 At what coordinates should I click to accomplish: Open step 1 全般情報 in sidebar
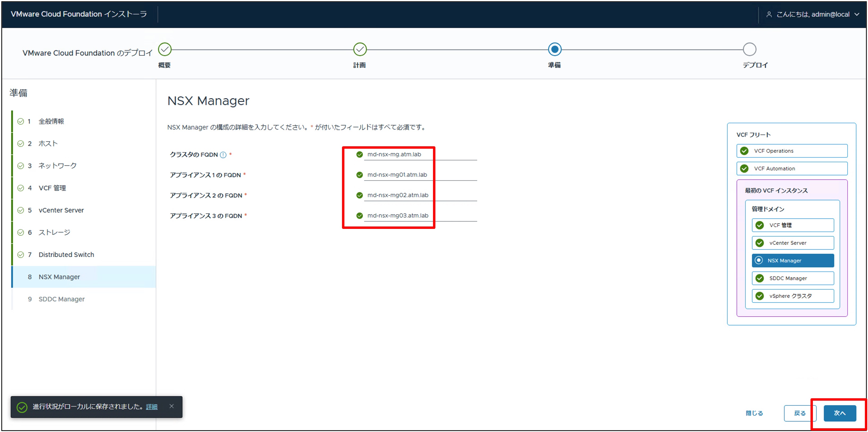tap(84, 121)
